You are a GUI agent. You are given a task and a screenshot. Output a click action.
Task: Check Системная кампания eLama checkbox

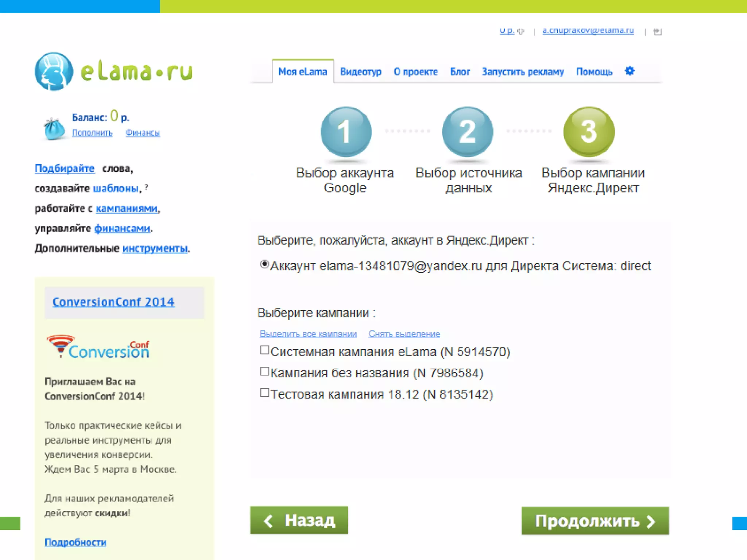(264, 350)
